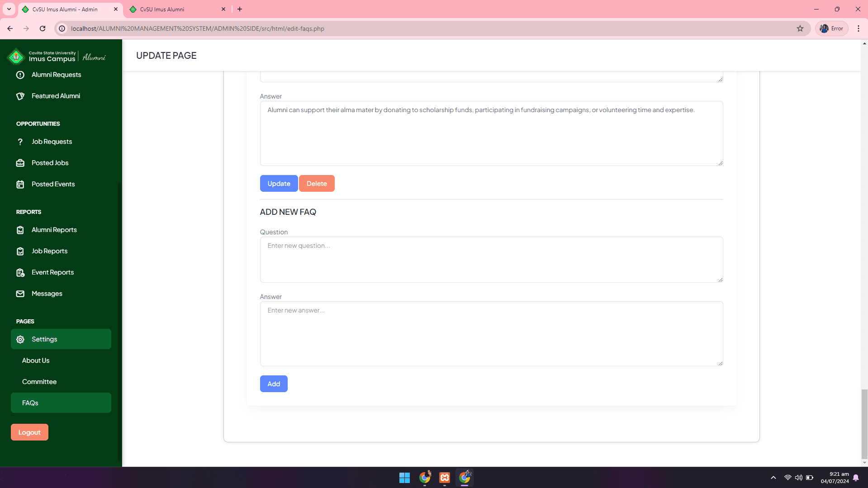Close the CvSU Imus Alumni tab

223,9
